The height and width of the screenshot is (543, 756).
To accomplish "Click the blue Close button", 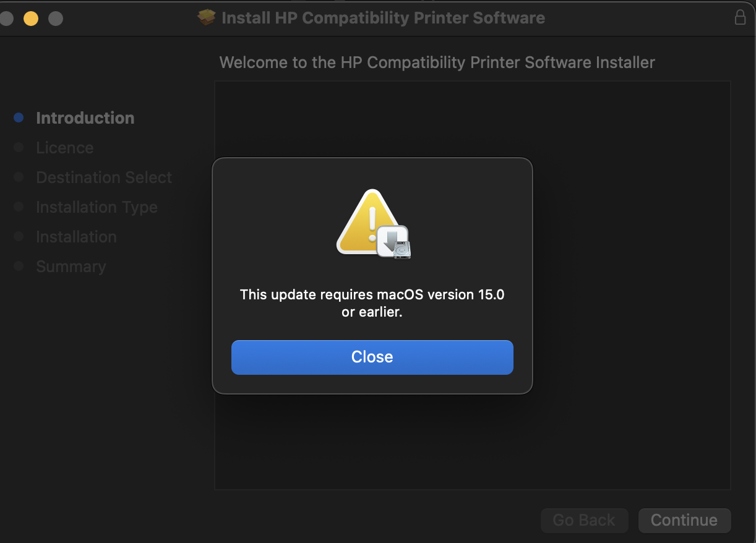I will 372,357.
